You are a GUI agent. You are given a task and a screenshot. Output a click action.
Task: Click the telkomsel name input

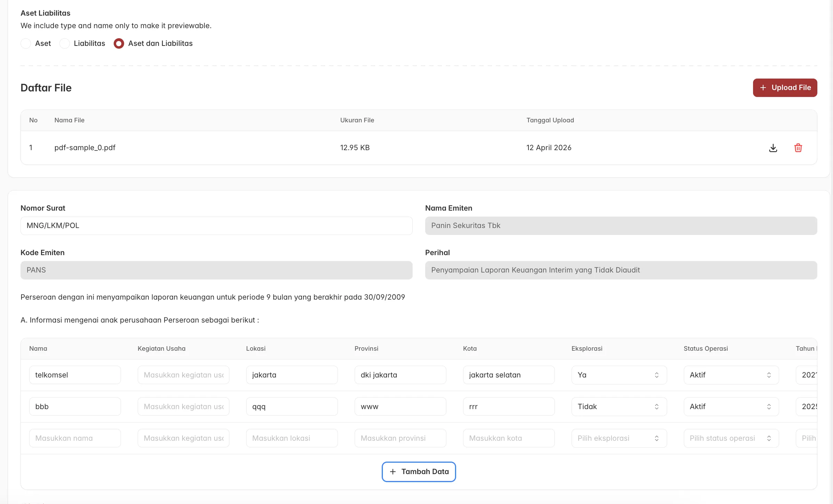tap(75, 375)
